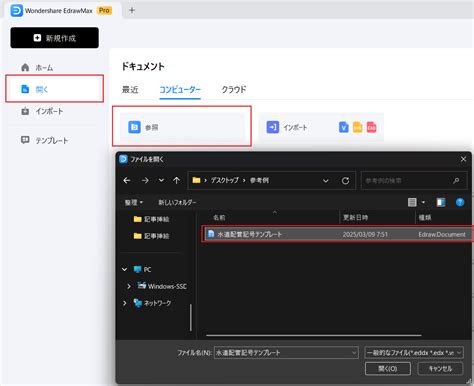474x386 pixels.
Task: Close the ファイルを開く dialog
Action: (x=463, y=159)
